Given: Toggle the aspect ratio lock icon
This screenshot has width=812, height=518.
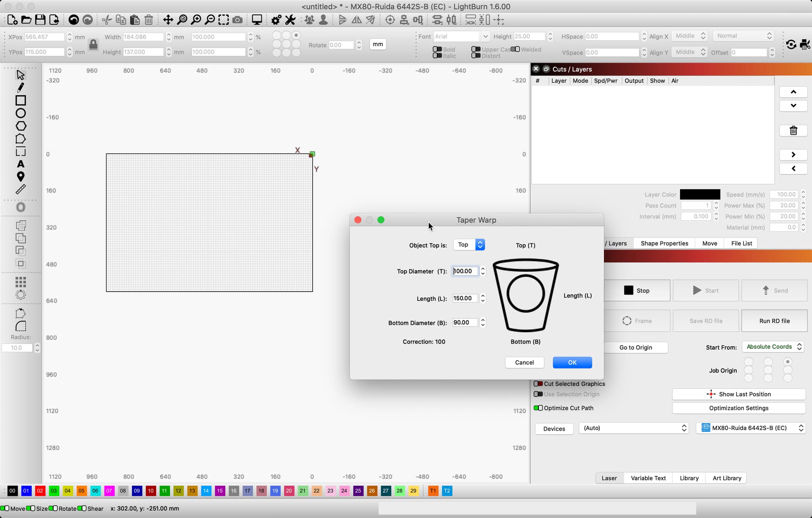Looking at the screenshot, I should [x=93, y=44].
